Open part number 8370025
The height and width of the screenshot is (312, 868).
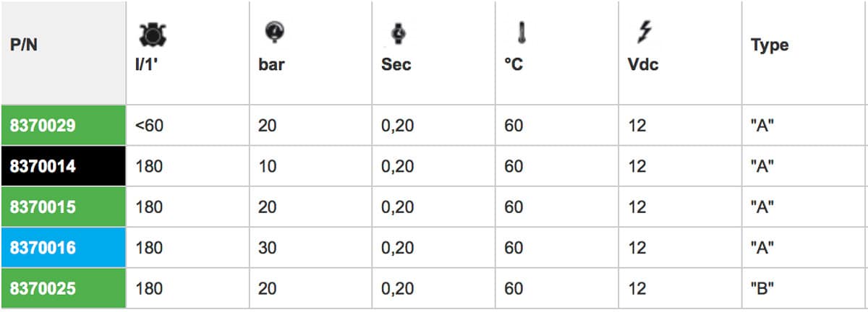43,289
